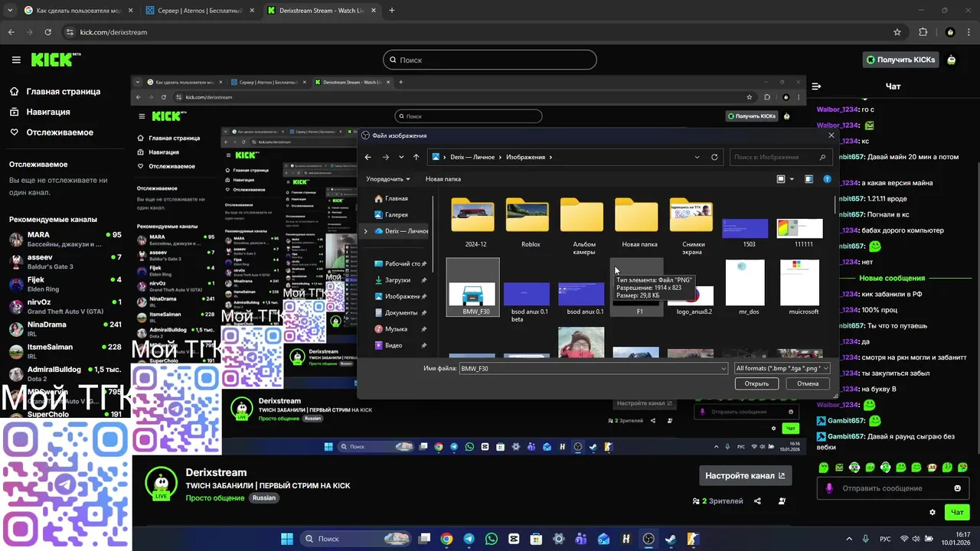The height and width of the screenshot is (551, 980).
Task: Open the profile avatar menu
Action: point(952,60)
